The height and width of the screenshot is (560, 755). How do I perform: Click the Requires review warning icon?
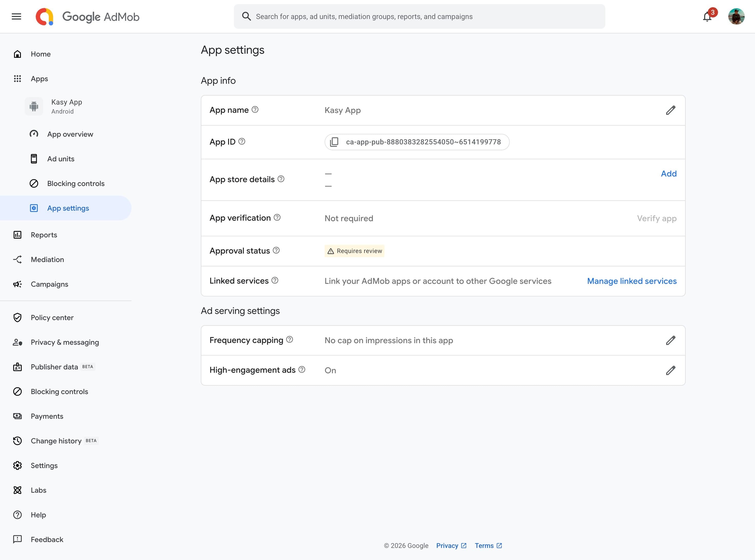click(x=331, y=251)
